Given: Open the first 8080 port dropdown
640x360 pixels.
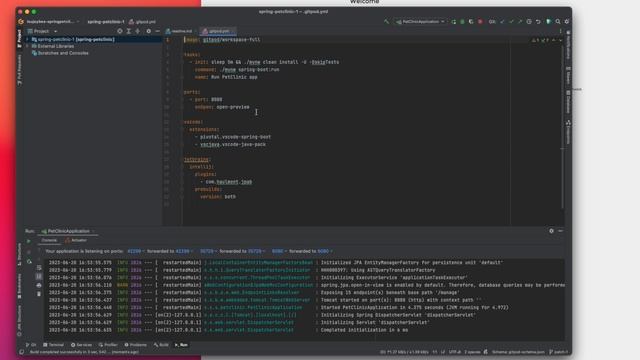Looking at the screenshot, I should pyautogui.click(x=279, y=251).
